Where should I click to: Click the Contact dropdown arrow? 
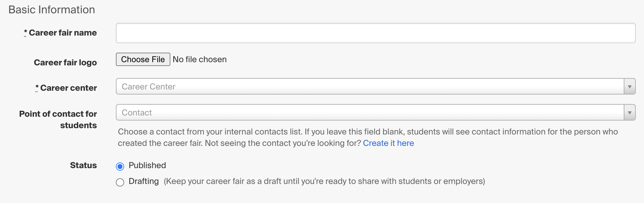tap(629, 113)
